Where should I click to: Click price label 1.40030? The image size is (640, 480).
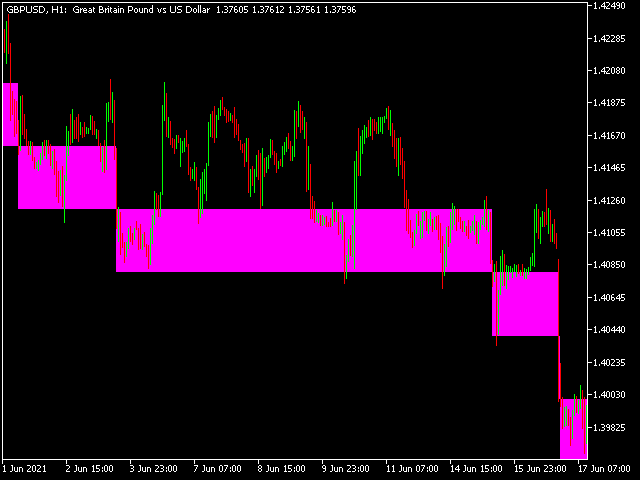click(x=609, y=394)
